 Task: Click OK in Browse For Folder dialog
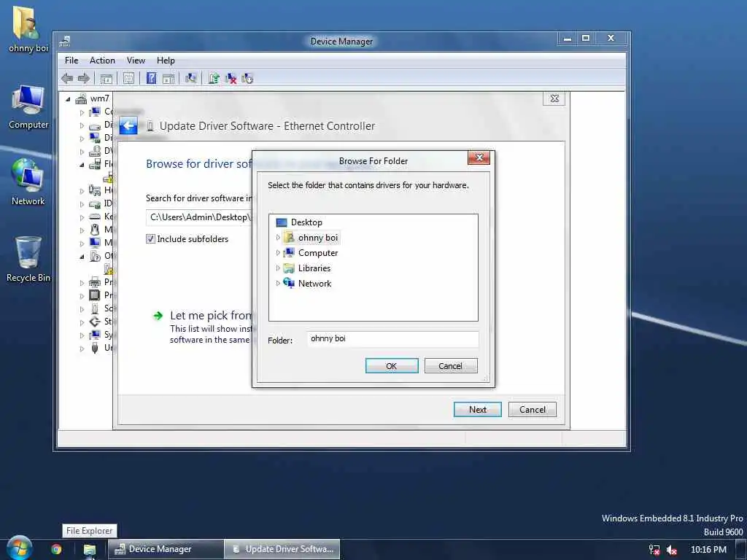pos(392,366)
